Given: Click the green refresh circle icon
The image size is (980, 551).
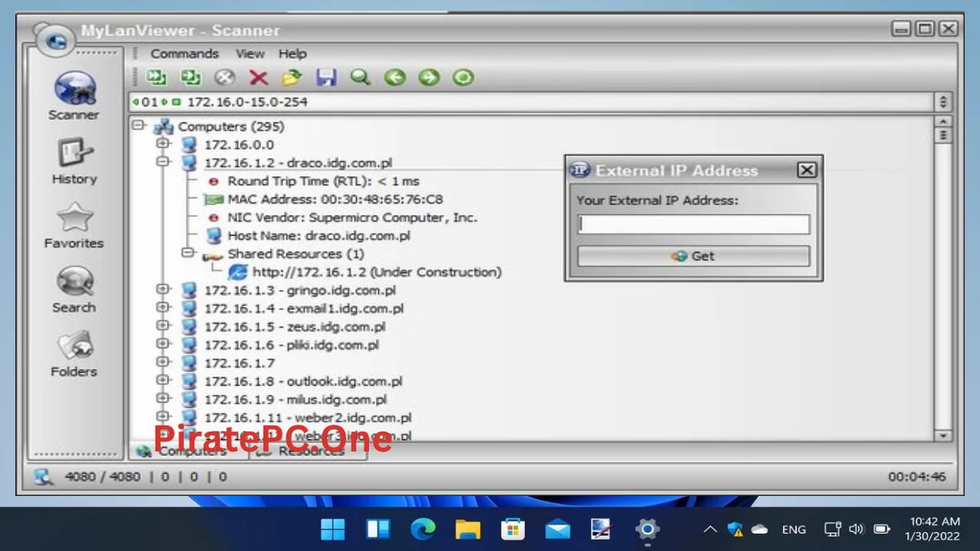Looking at the screenshot, I should click(x=463, y=77).
